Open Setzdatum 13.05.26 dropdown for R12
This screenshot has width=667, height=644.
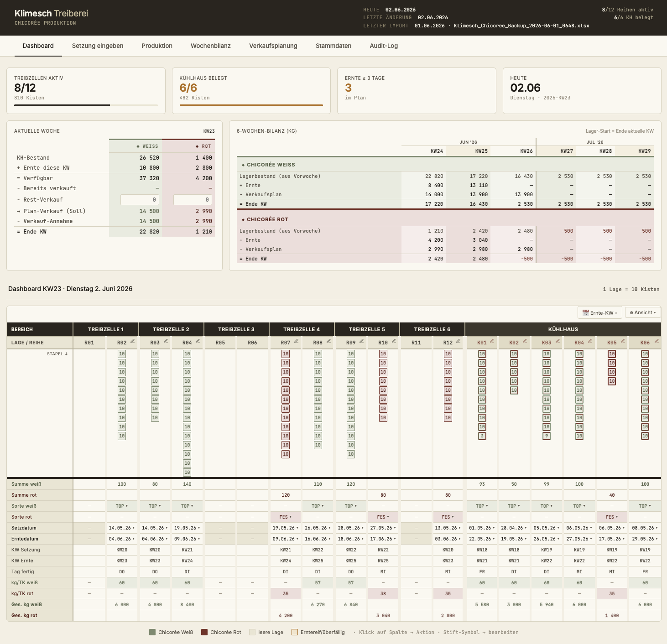pos(448,528)
